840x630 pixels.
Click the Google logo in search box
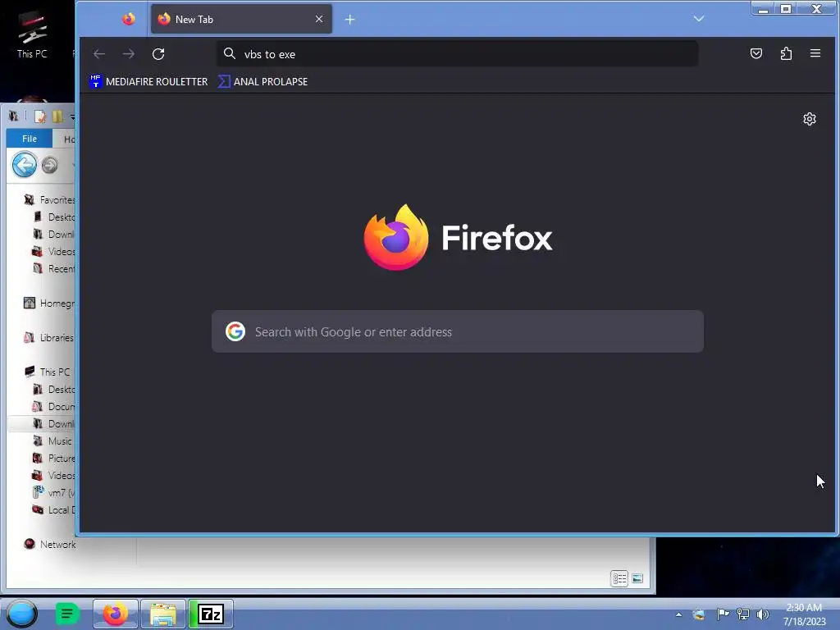pos(235,331)
